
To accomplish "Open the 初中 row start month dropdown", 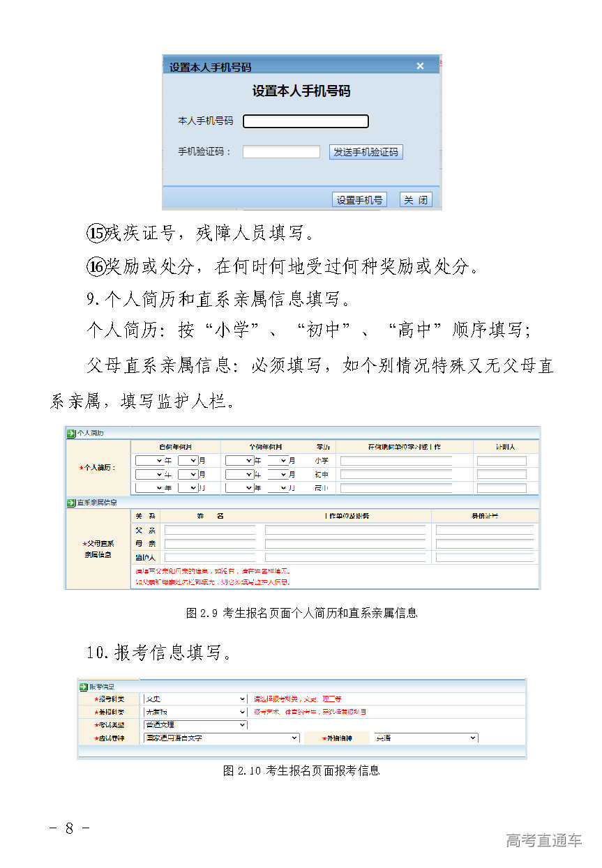I will (188, 474).
